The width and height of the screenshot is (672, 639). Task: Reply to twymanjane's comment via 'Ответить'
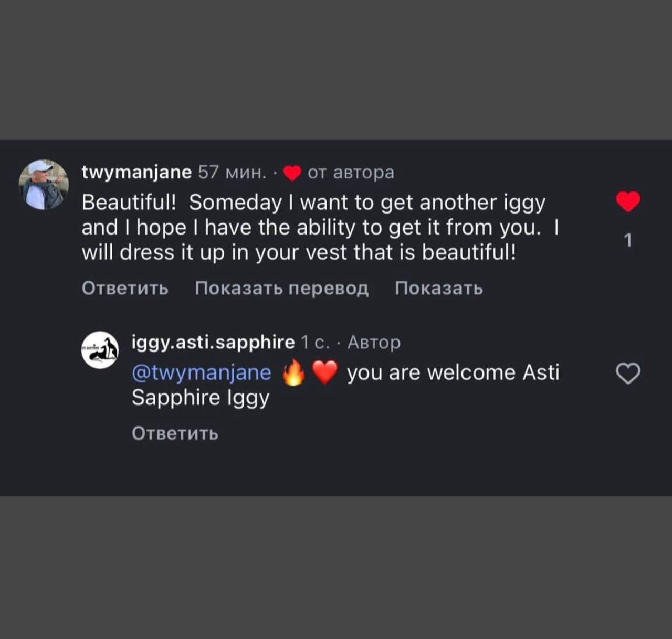coord(125,288)
